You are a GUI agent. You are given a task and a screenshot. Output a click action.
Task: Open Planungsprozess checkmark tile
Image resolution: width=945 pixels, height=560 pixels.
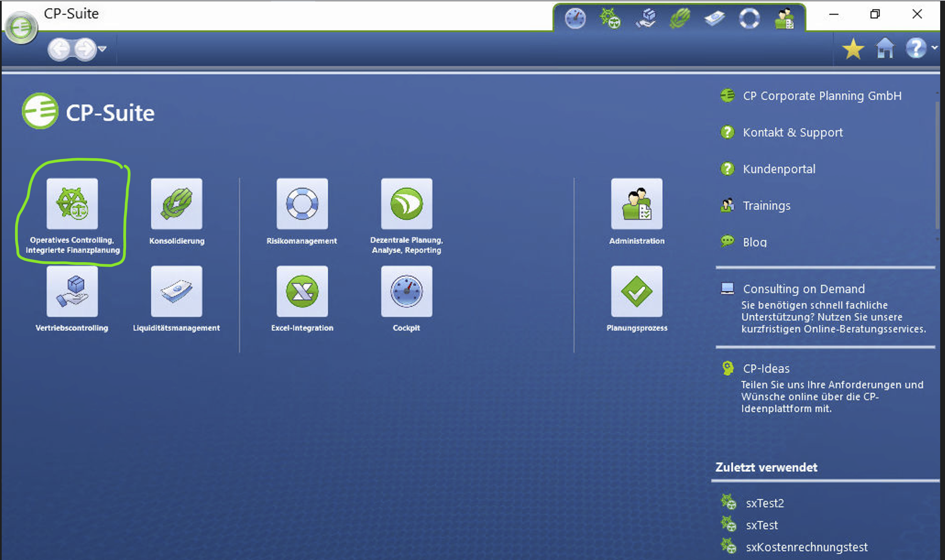coord(636,291)
